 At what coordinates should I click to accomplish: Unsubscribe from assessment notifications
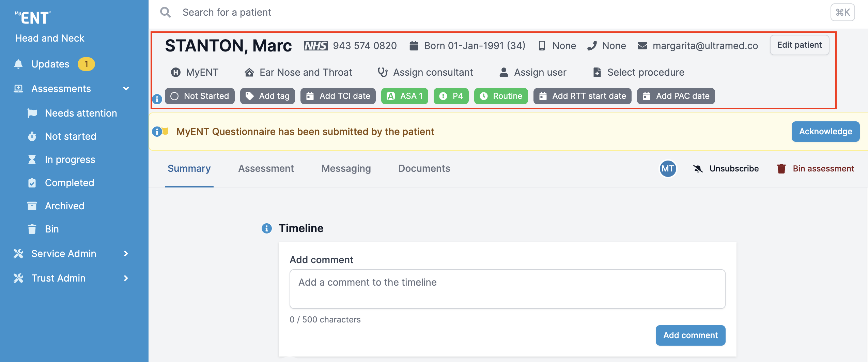click(726, 169)
